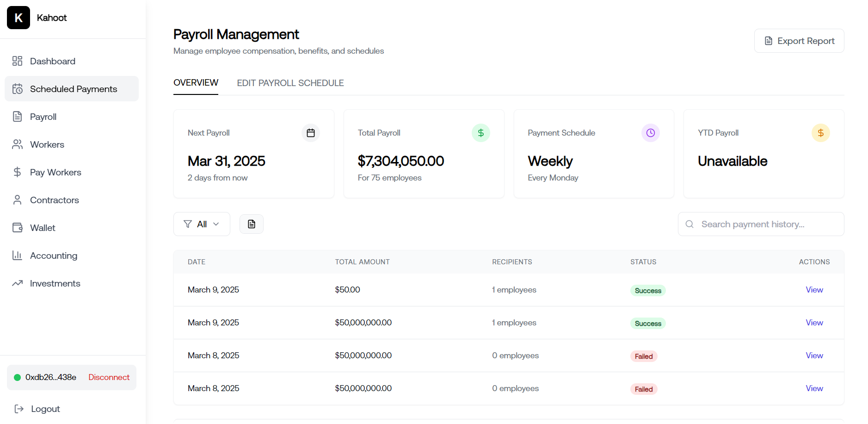Click the Wallet icon in sidebar

(x=18, y=228)
